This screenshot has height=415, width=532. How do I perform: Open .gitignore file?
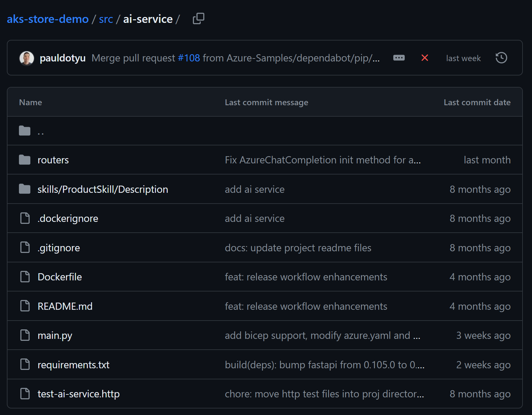pyautogui.click(x=59, y=248)
